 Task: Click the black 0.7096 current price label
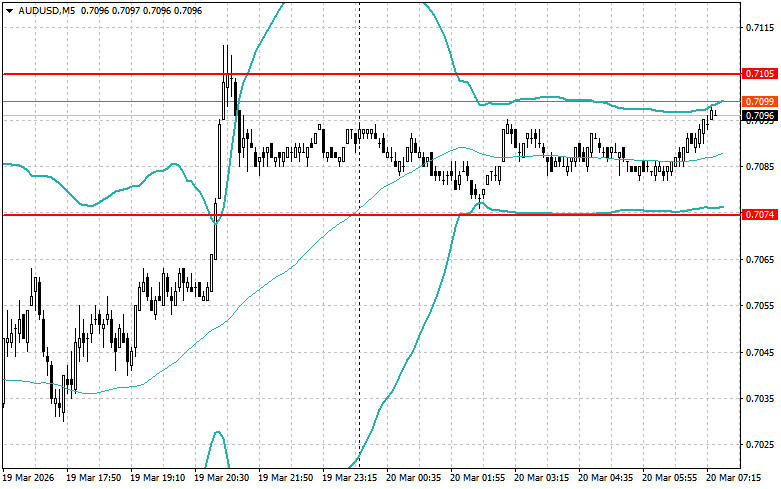(x=759, y=116)
